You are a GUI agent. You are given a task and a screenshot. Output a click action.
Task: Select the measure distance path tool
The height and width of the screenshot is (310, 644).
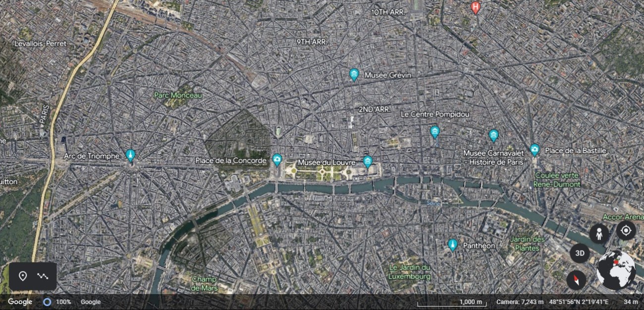coord(43,276)
